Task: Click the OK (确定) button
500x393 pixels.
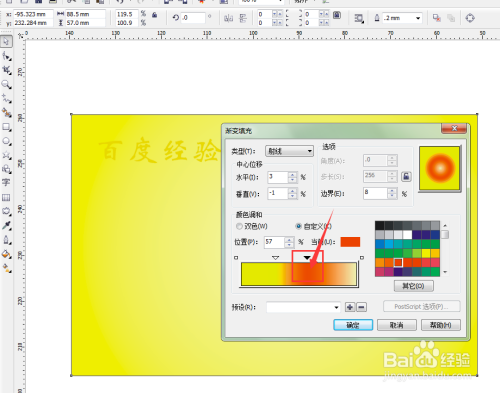Action: pos(353,325)
